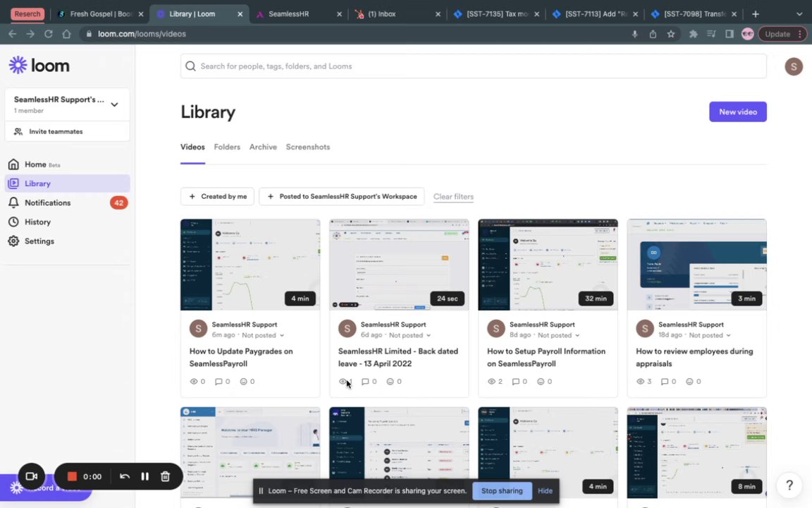Hide the screen sharing bar
Viewport: 812px width, 508px height.
tap(545, 491)
